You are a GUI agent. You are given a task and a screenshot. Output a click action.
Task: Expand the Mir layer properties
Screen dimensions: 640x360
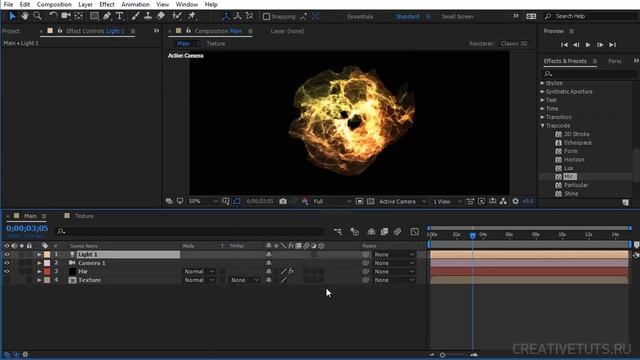point(40,271)
